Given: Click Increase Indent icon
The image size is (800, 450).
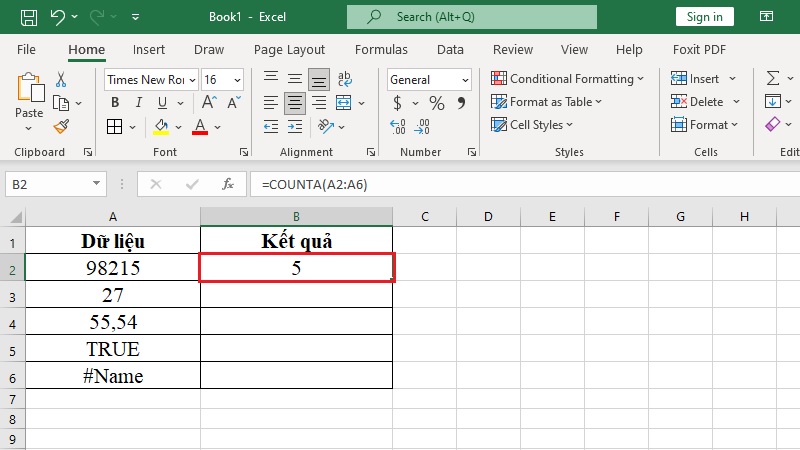Looking at the screenshot, I should point(295,126).
